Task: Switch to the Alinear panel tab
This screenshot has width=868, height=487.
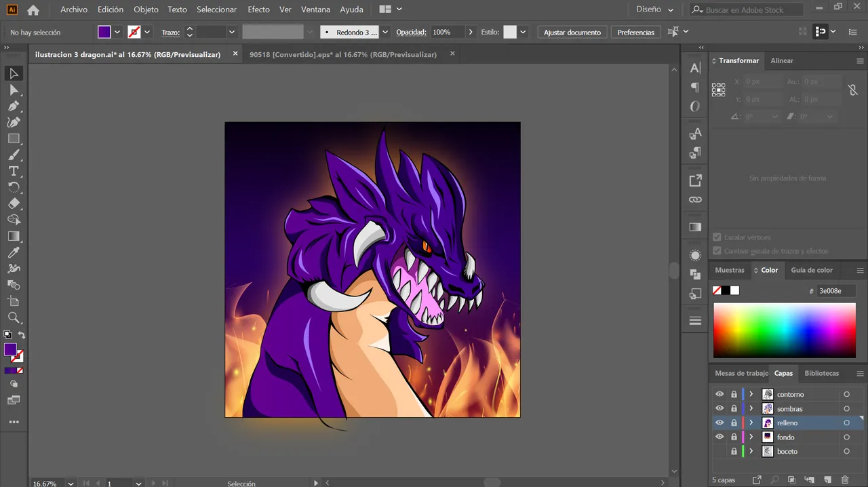Action: click(x=782, y=60)
